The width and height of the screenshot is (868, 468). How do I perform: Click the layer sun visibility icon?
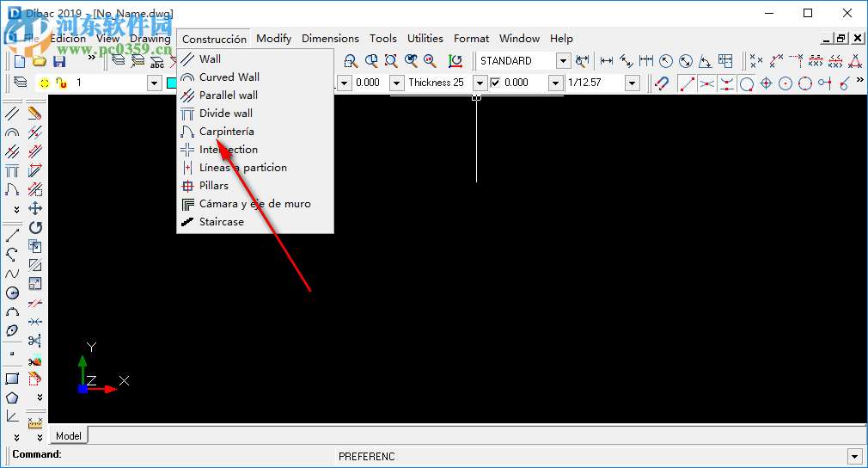45,83
